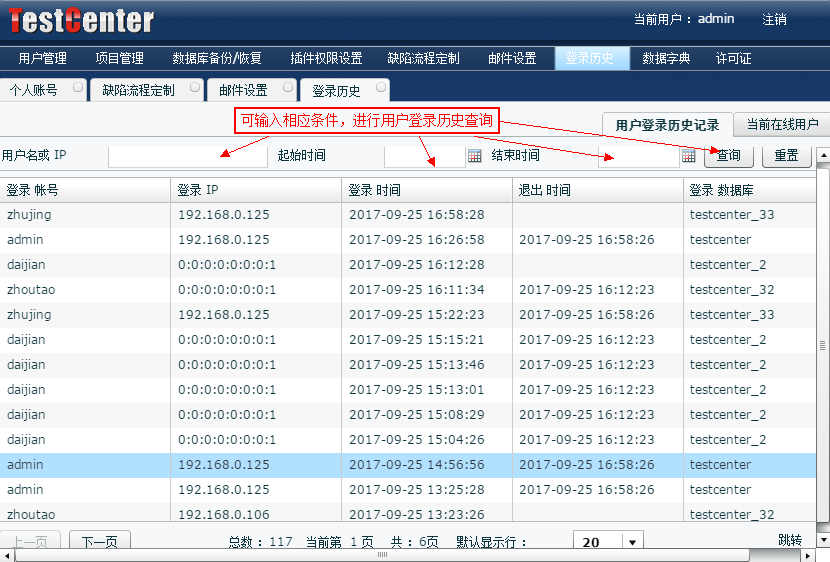Close the 邮件设置 sub-tab
The width and height of the screenshot is (830, 562).
pyautogui.click(x=287, y=88)
